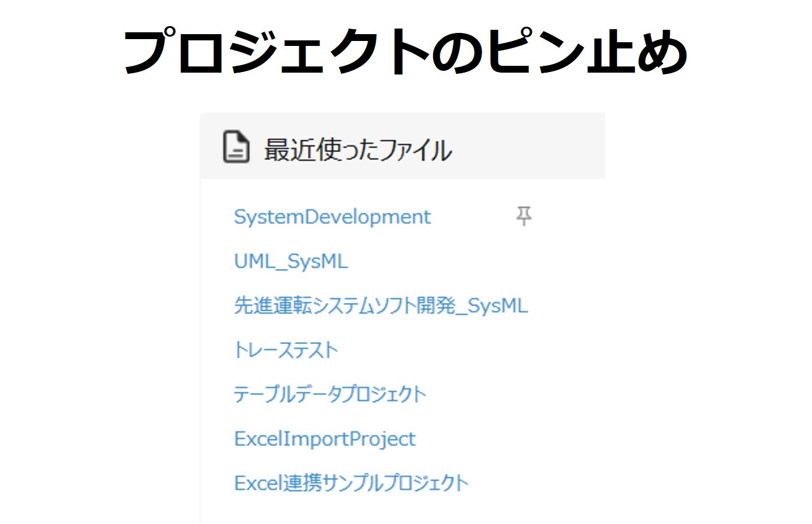Open the テーブルデータプロジェクト project
Screen dimensions: 812x524
click(x=330, y=394)
